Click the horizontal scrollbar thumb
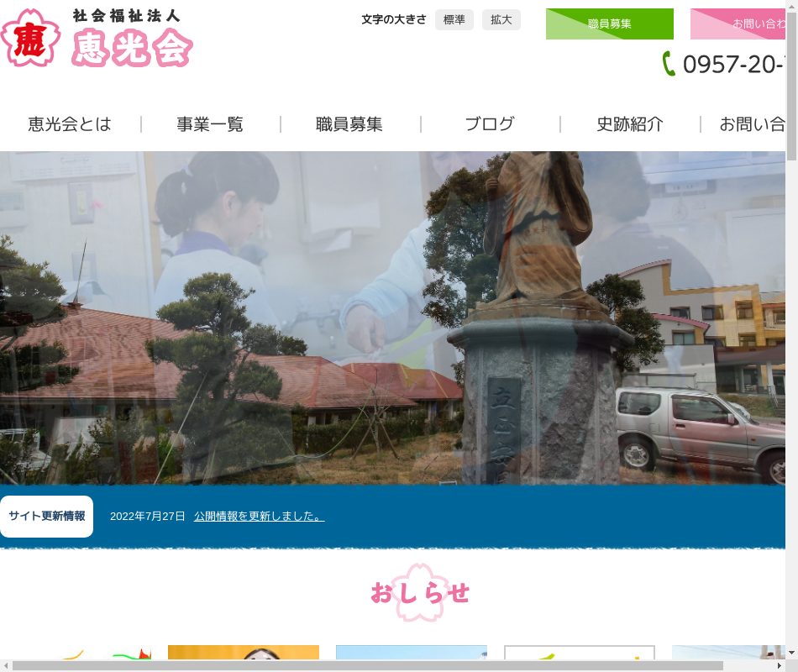Image resolution: width=798 pixels, height=672 pixels. (x=370, y=665)
